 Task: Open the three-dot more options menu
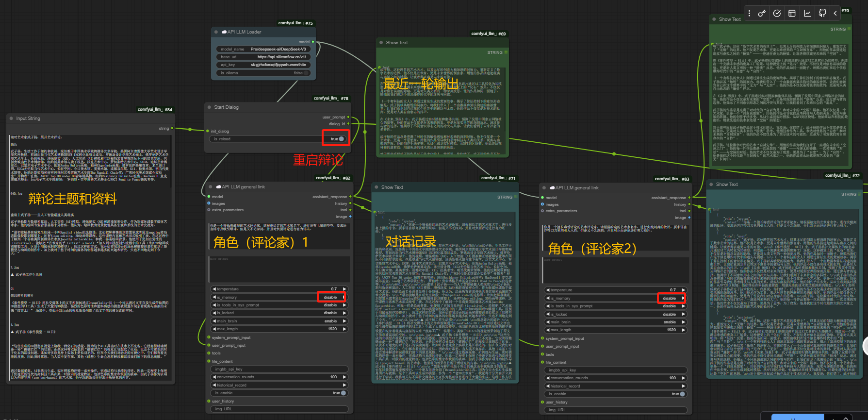pos(749,14)
